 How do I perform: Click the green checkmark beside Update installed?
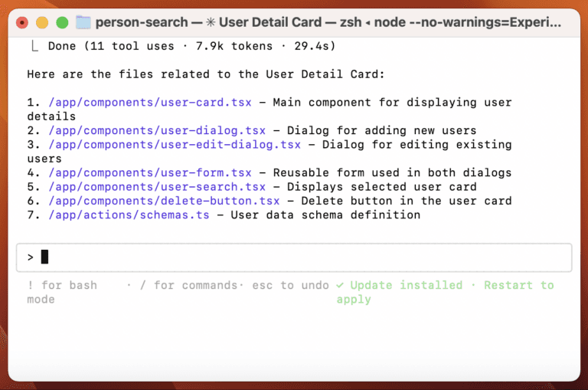(x=340, y=285)
